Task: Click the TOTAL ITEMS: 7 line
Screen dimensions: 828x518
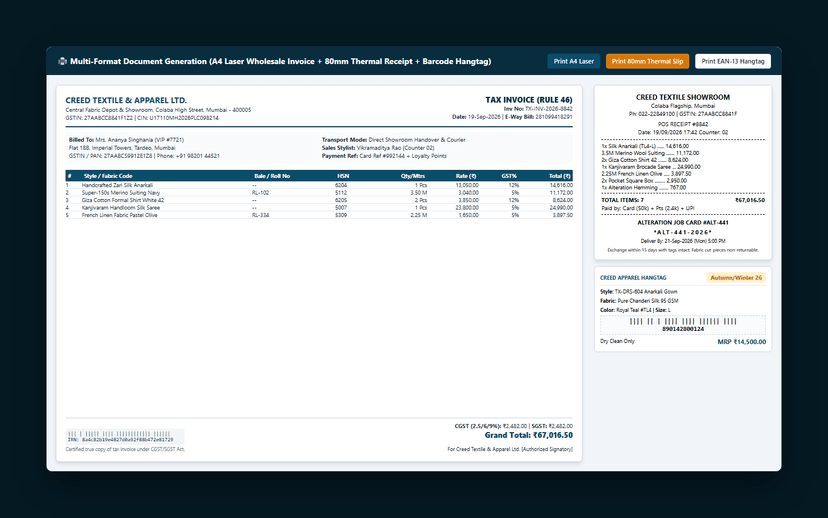Action: click(683, 200)
